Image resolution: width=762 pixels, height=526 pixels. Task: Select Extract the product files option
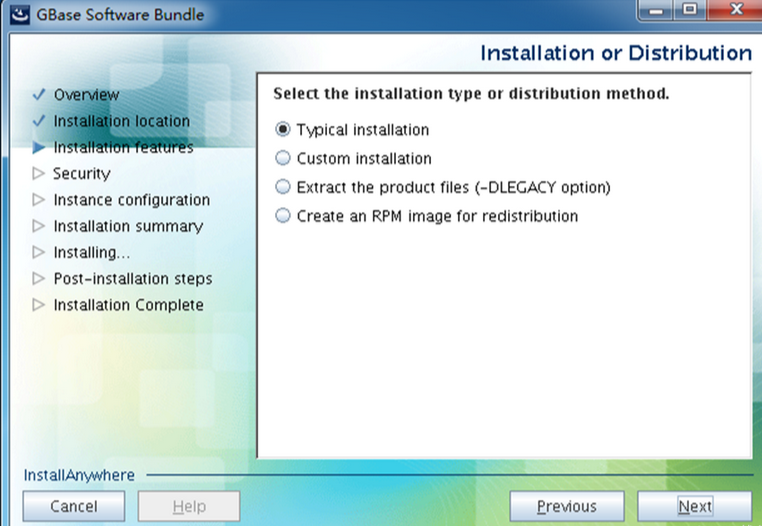click(x=282, y=187)
